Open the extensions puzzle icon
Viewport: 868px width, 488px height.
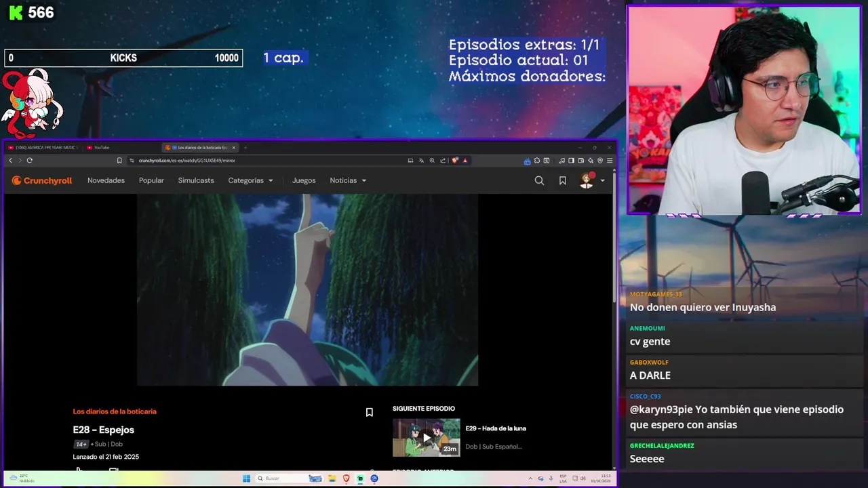[x=537, y=161]
